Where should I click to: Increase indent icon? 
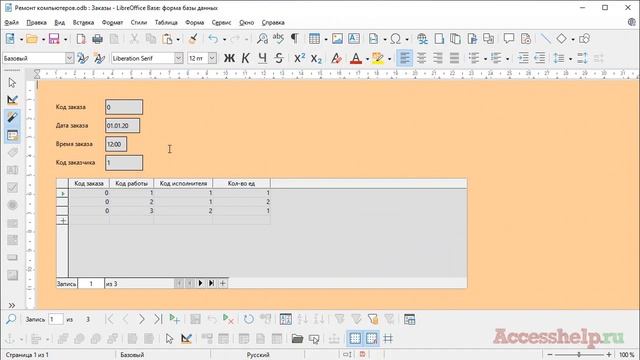523,58
